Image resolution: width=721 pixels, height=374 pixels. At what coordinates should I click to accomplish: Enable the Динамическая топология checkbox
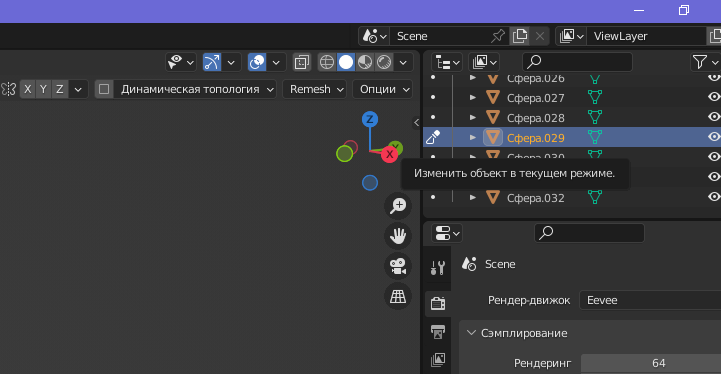[x=104, y=89]
